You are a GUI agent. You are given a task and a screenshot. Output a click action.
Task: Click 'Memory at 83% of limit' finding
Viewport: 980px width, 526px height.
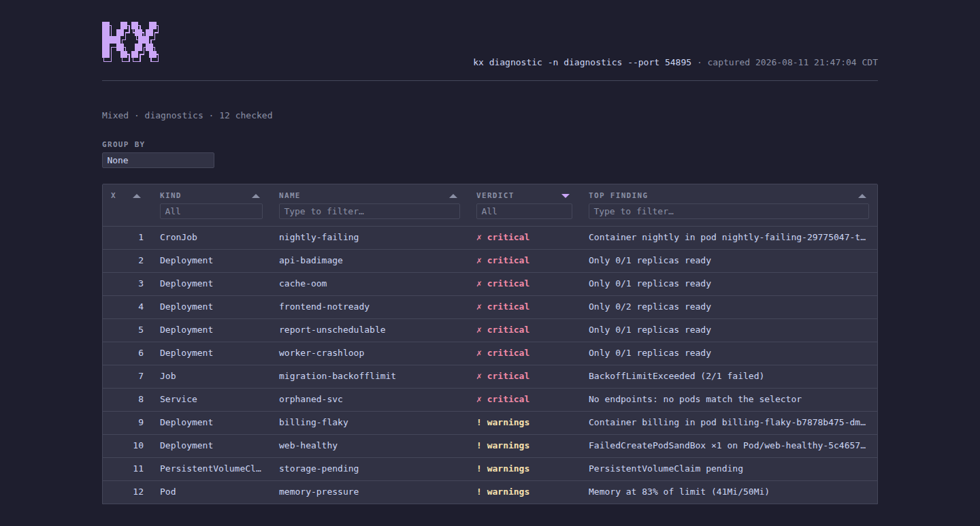679,492
